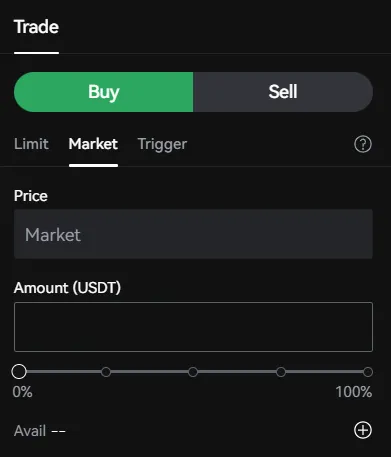391x457 pixels.
Task: Set the amount slider to 50% midpoint
Action: [x=193, y=372]
